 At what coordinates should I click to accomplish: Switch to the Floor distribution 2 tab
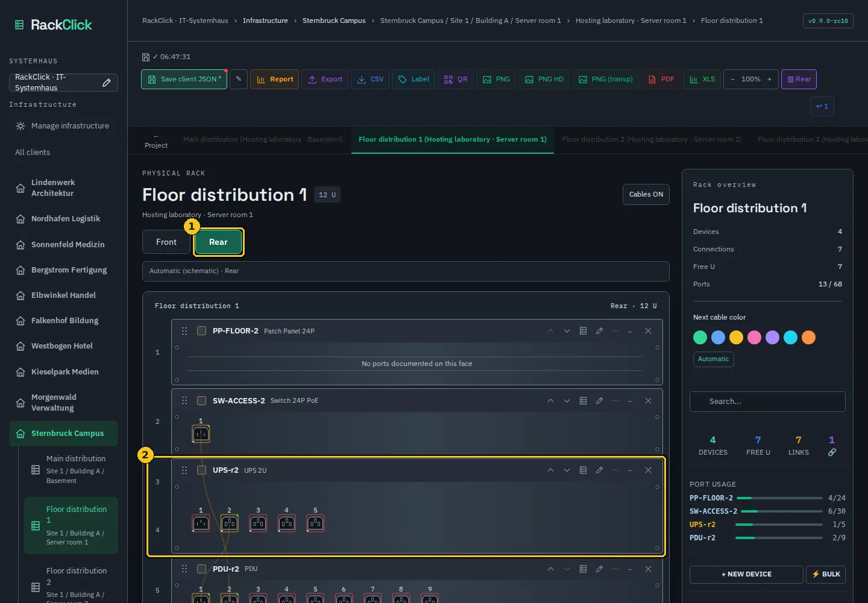[x=652, y=139]
